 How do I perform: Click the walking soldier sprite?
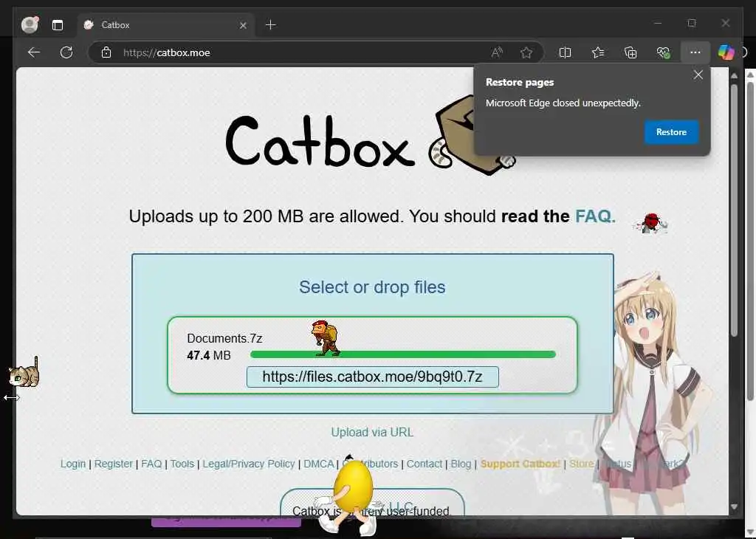[x=326, y=338]
